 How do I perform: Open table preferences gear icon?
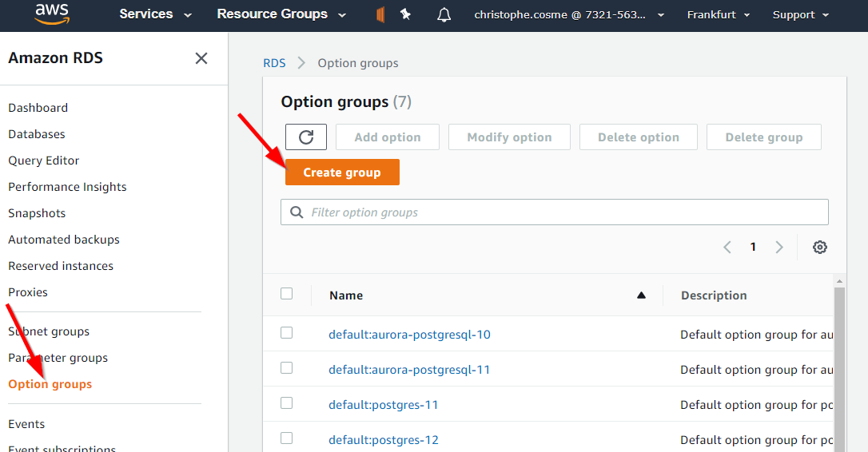pyautogui.click(x=820, y=247)
